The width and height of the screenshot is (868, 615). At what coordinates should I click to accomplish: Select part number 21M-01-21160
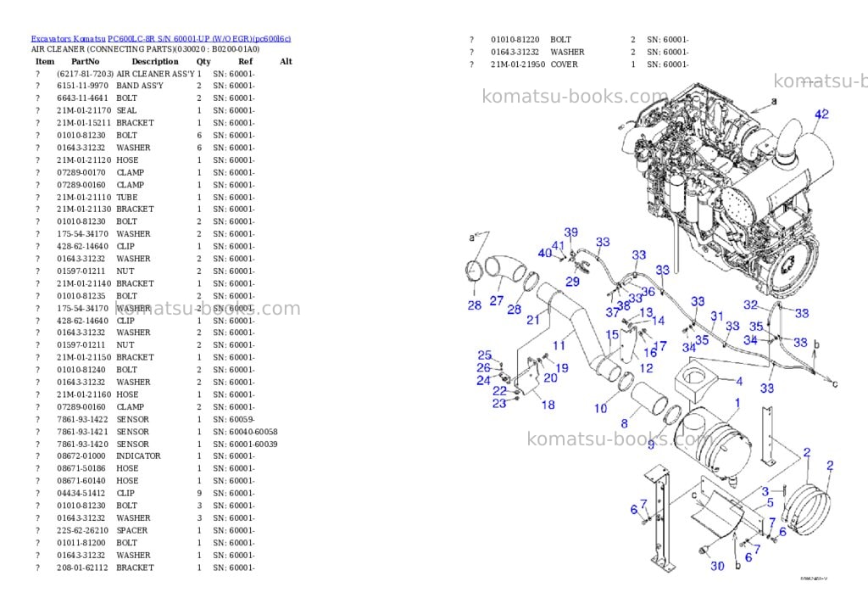pyautogui.click(x=84, y=394)
